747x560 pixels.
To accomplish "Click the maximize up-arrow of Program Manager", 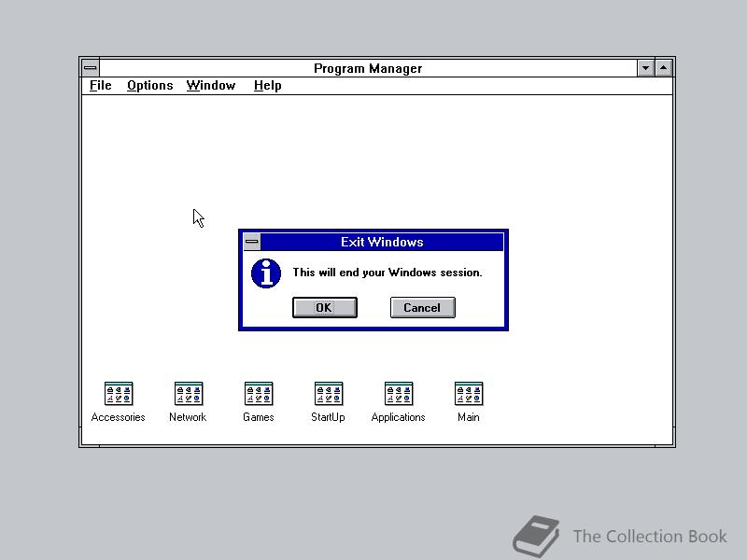I will point(663,67).
